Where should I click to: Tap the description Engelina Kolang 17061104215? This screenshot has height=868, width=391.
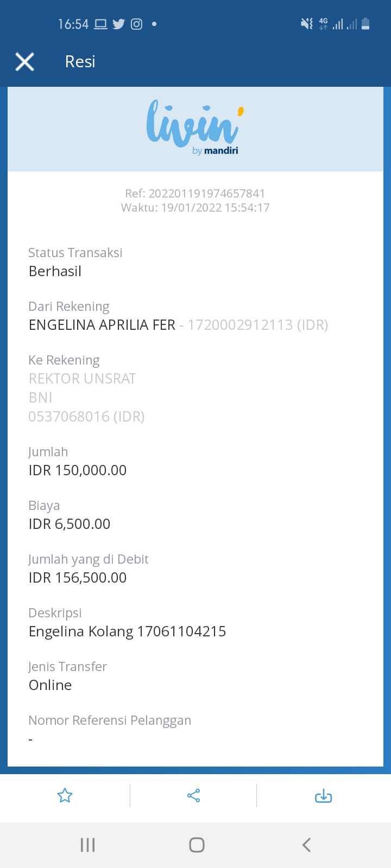pos(127,631)
